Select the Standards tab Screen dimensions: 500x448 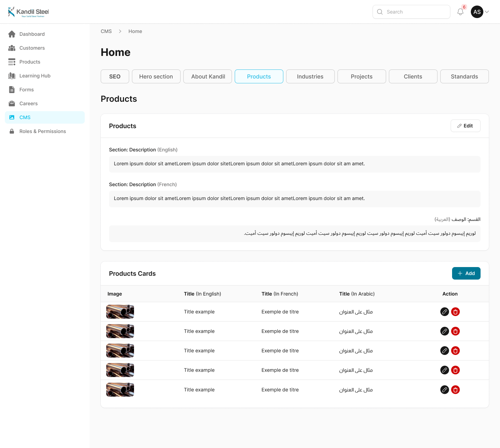(464, 76)
